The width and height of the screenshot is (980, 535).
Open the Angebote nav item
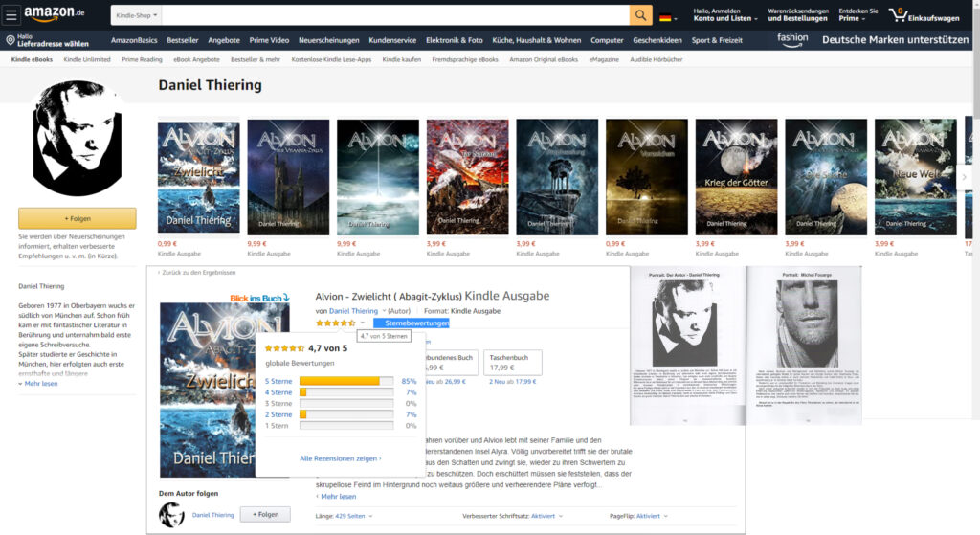[224, 40]
